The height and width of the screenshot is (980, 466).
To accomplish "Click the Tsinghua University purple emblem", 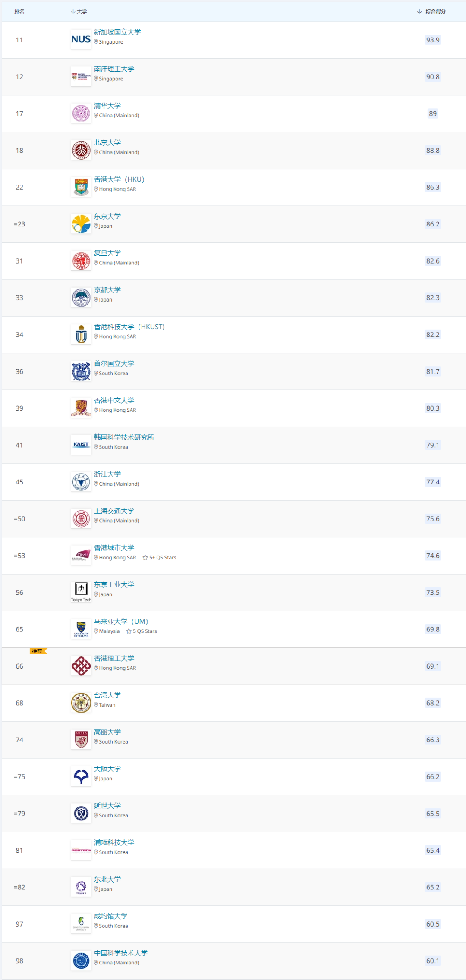I will click(x=81, y=113).
